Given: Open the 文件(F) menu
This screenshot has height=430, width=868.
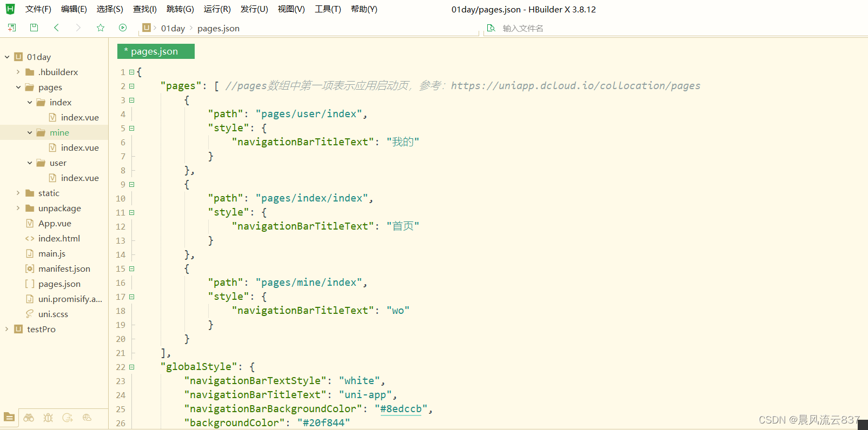Looking at the screenshot, I should [x=38, y=9].
